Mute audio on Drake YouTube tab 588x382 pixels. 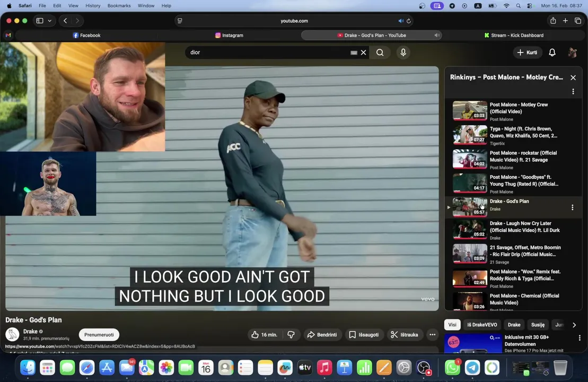(x=437, y=35)
